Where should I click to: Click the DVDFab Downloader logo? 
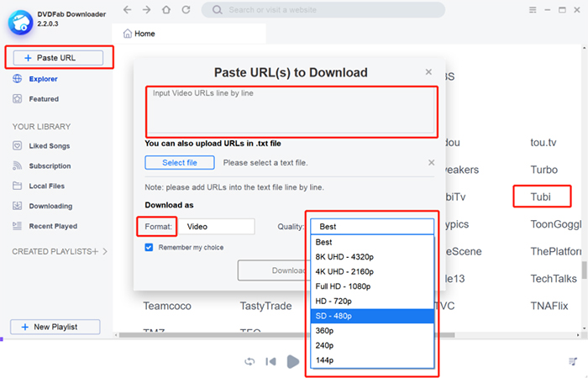click(21, 23)
